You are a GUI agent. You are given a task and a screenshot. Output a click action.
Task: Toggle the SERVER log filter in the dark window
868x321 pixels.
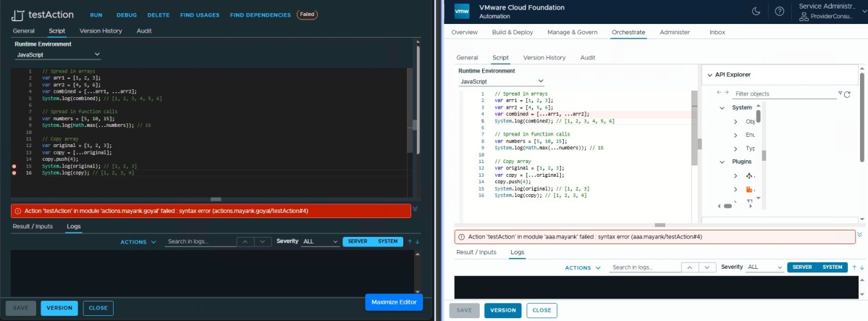[358, 242]
